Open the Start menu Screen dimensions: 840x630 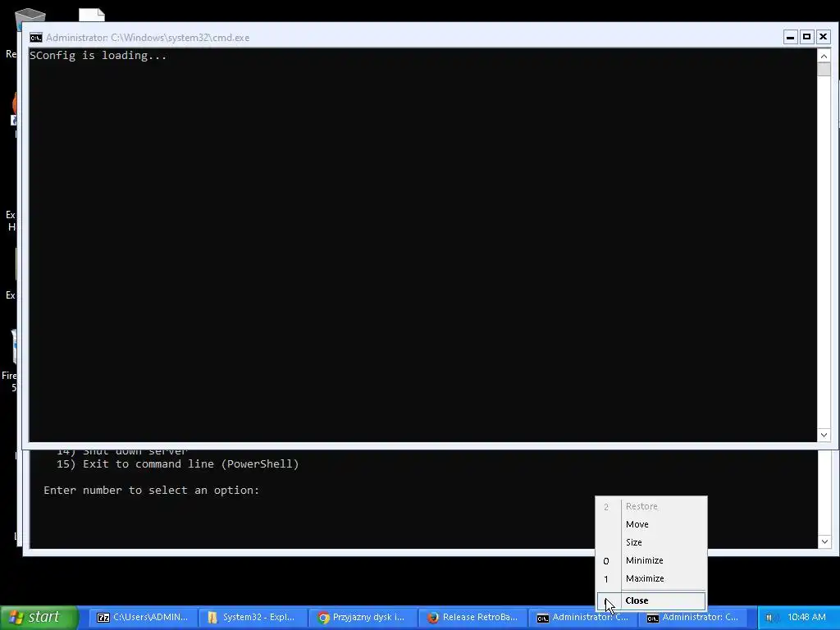pos(39,617)
